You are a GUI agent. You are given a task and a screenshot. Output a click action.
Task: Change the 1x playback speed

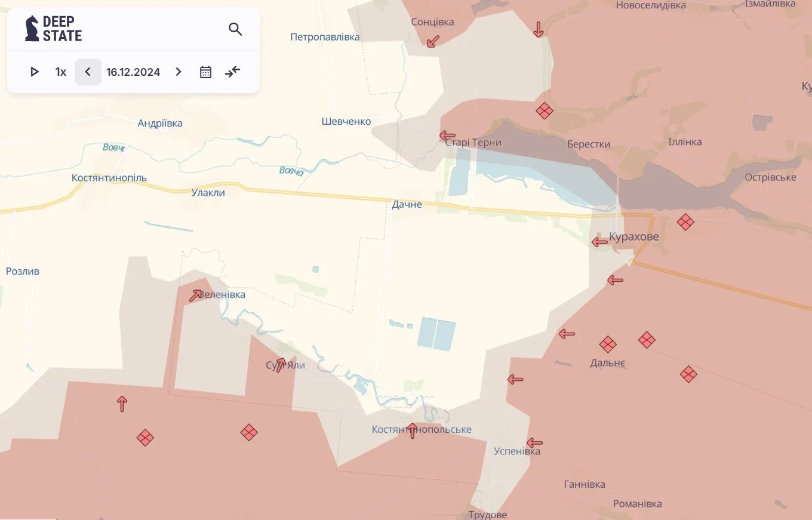pyautogui.click(x=60, y=72)
